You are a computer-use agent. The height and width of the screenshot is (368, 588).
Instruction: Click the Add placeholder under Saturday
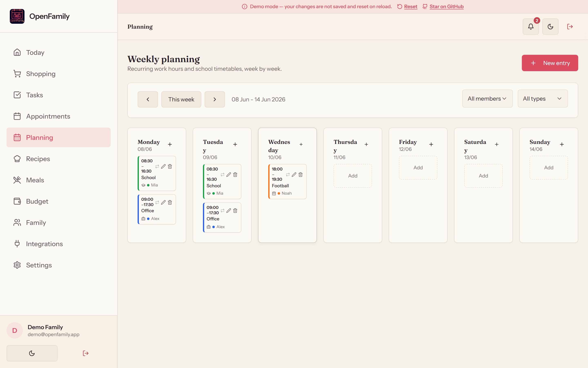(483, 176)
